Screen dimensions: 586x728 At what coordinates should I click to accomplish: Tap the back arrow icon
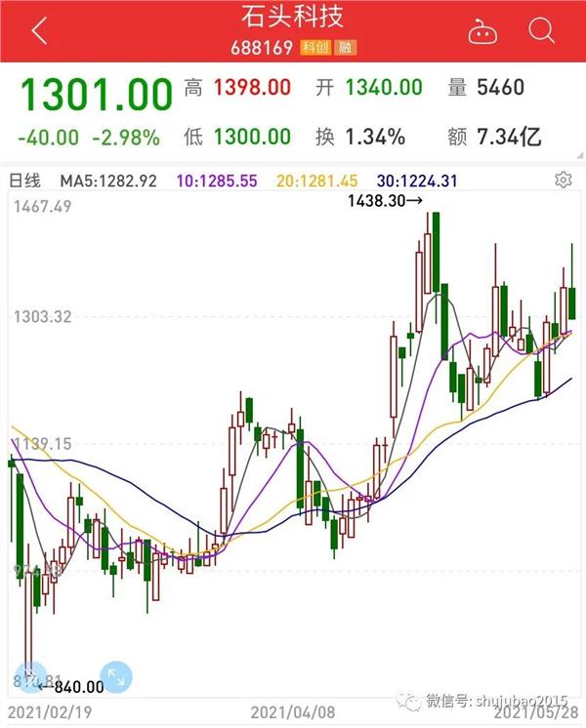click(x=38, y=30)
